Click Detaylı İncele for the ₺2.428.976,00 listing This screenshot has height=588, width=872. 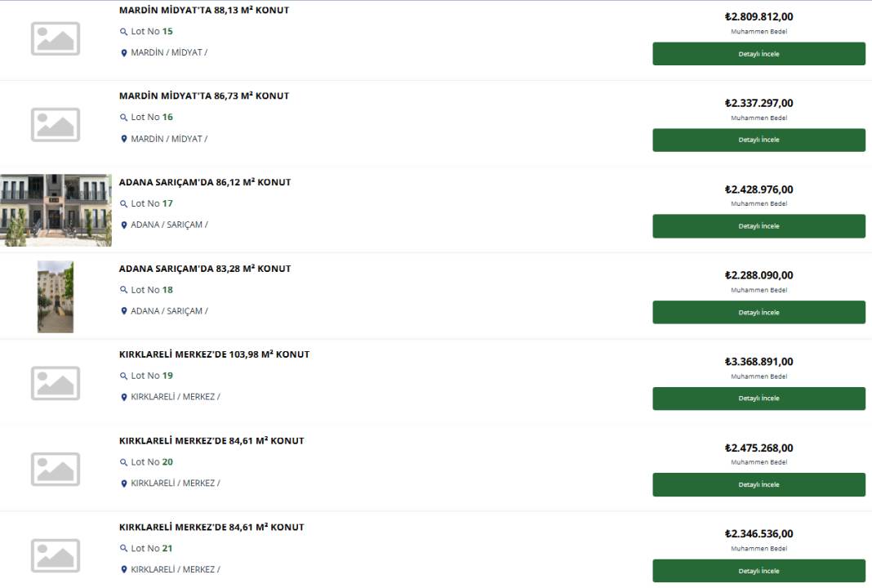pos(759,226)
